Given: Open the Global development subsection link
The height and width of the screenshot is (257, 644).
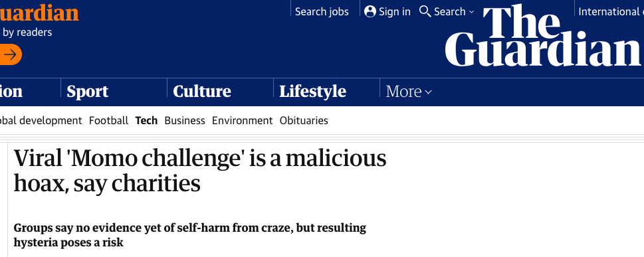Looking at the screenshot, I should (41, 120).
